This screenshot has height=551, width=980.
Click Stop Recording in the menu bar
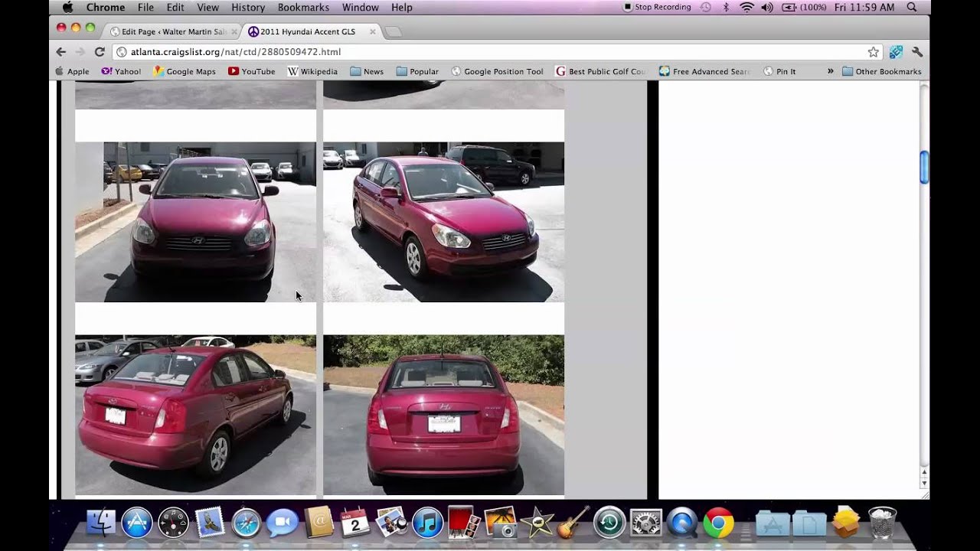tap(657, 7)
